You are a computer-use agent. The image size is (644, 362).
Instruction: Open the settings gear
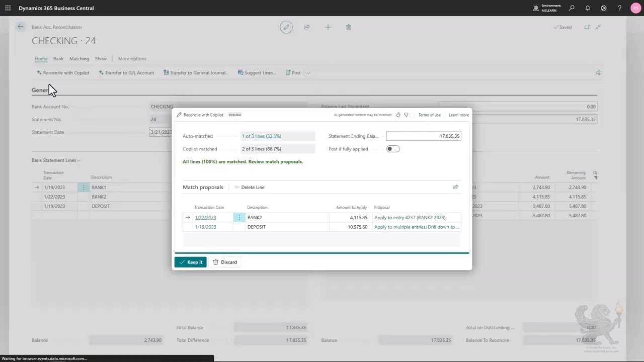coord(604,8)
